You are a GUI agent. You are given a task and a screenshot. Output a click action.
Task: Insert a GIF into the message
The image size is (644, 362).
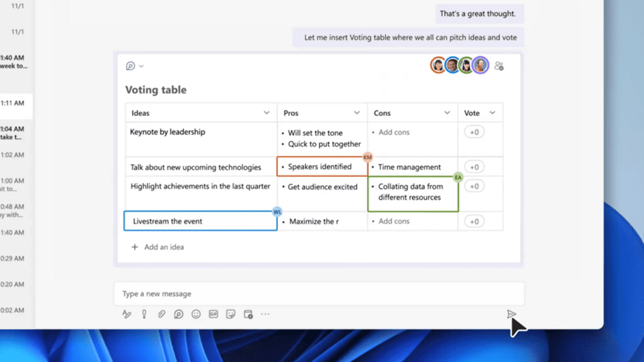point(213,314)
